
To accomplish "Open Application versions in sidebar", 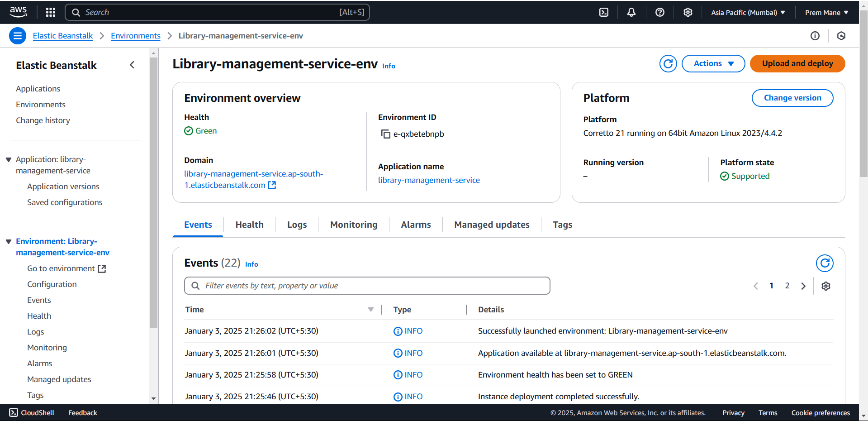I will [63, 187].
